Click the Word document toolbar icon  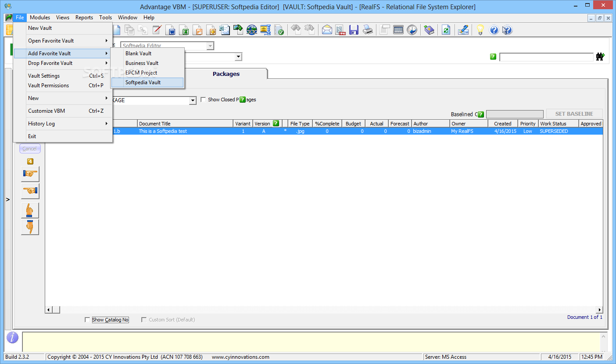click(x=171, y=30)
